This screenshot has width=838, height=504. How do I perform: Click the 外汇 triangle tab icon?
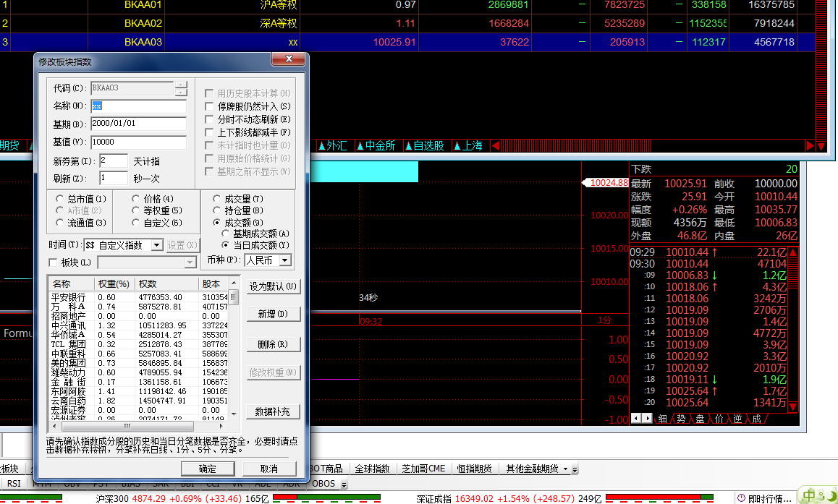(321, 146)
